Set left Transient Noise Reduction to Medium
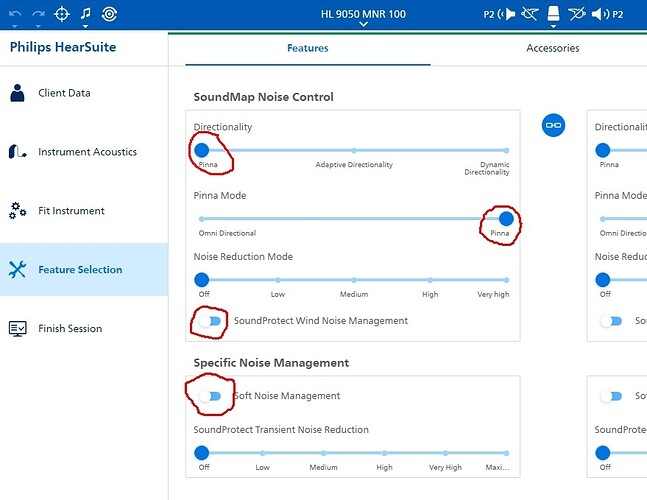 click(x=324, y=453)
